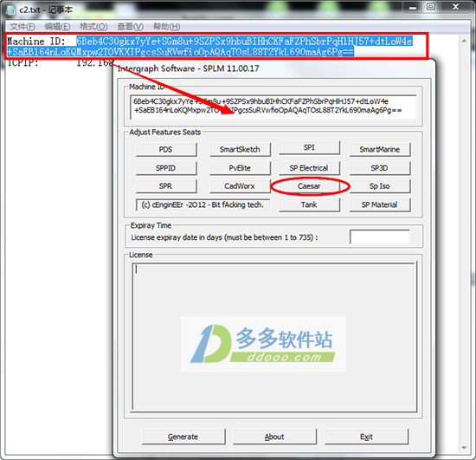
Task: Click the Machine ID text box in dialog
Action: [x=273, y=107]
